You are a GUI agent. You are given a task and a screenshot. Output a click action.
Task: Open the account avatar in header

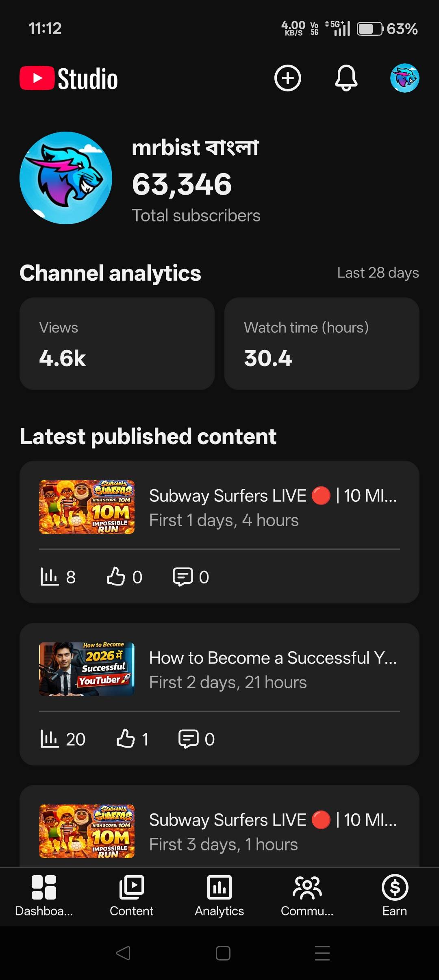point(404,78)
